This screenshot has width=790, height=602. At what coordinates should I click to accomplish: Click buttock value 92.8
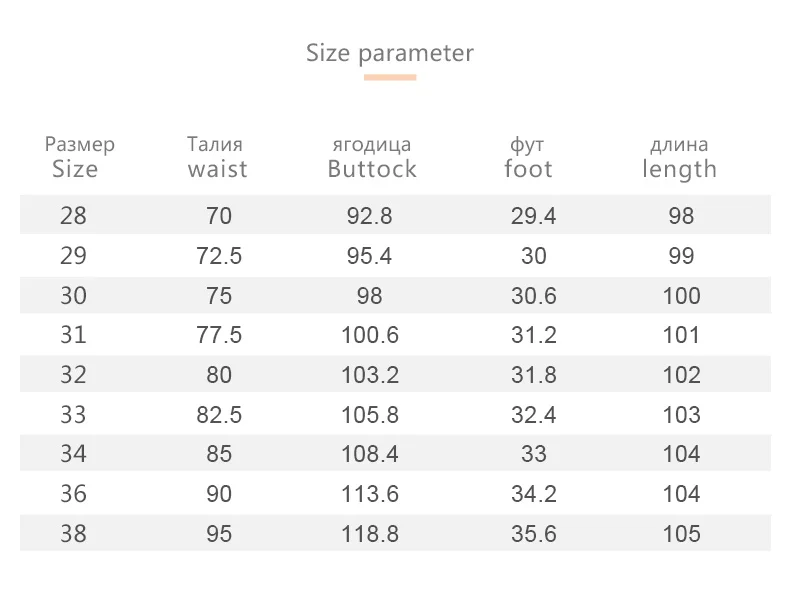(x=370, y=216)
